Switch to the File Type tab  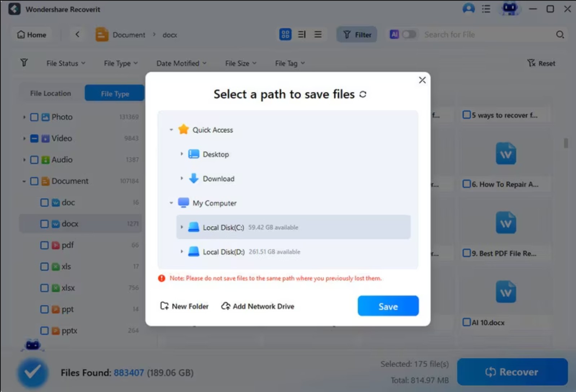coord(115,93)
